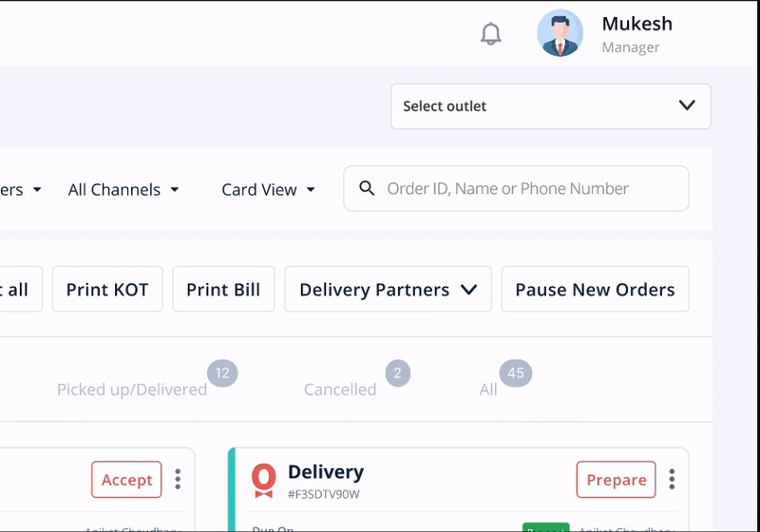Open the Card View dropdown
Image resolution: width=760 pixels, height=532 pixels.
(x=268, y=190)
